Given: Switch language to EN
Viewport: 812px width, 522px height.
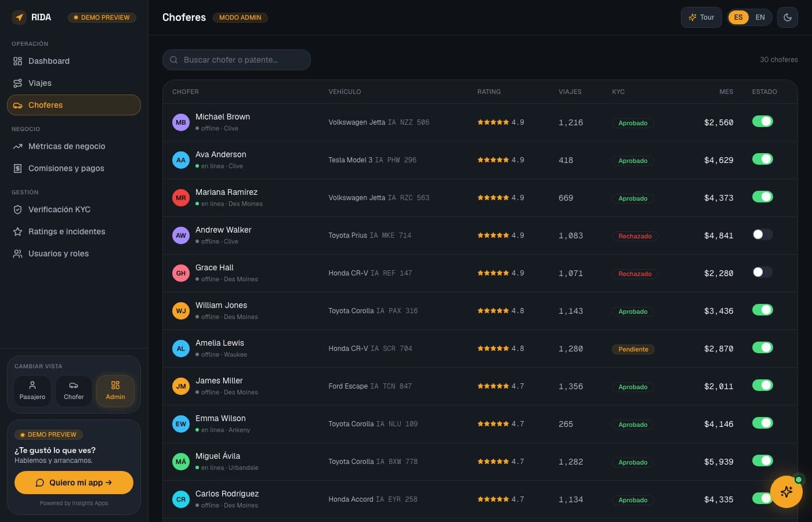Looking at the screenshot, I should (x=760, y=17).
